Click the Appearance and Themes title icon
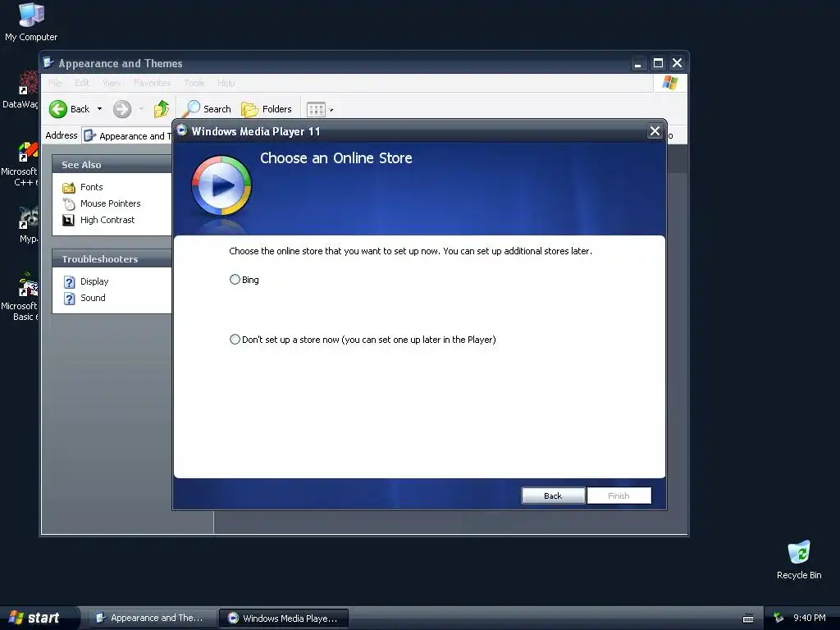The image size is (840, 630). 48,62
